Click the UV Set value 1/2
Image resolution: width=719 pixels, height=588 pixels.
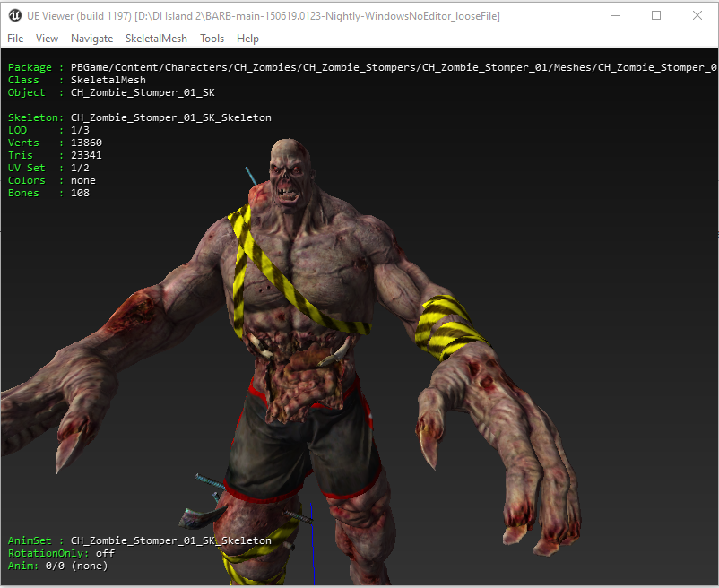pos(80,168)
